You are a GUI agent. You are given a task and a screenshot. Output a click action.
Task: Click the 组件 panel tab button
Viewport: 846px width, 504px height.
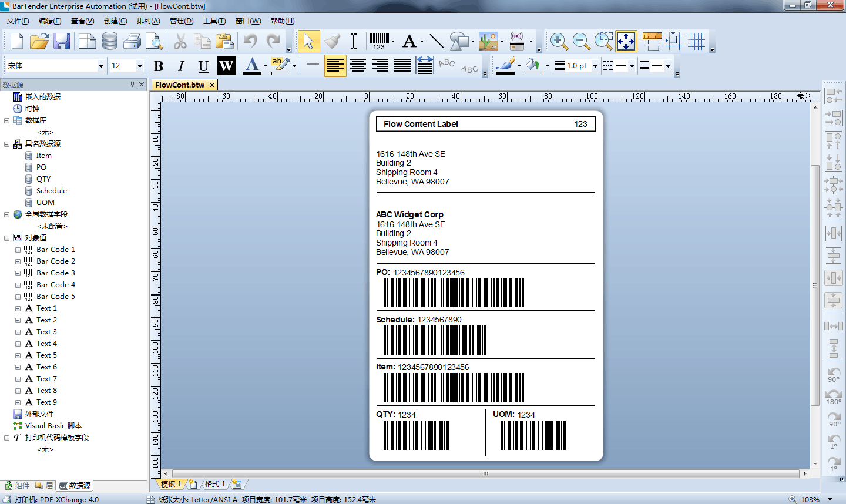coord(17,486)
